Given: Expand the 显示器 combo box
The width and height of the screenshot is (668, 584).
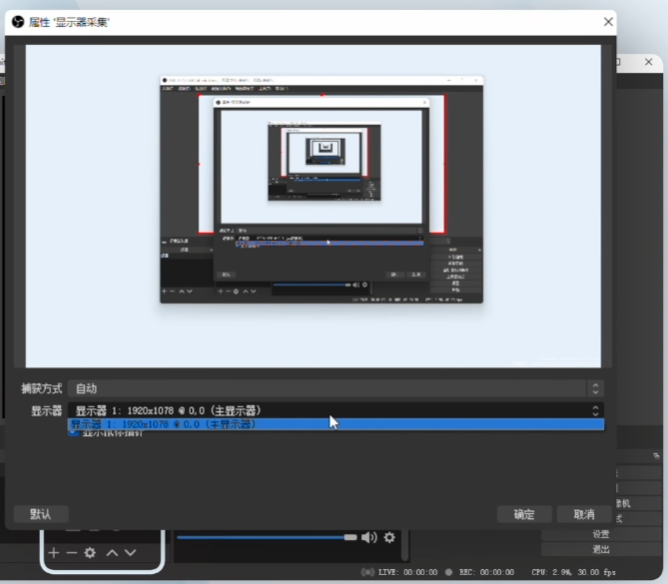Looking at the screenshot, I should (336, 410).
